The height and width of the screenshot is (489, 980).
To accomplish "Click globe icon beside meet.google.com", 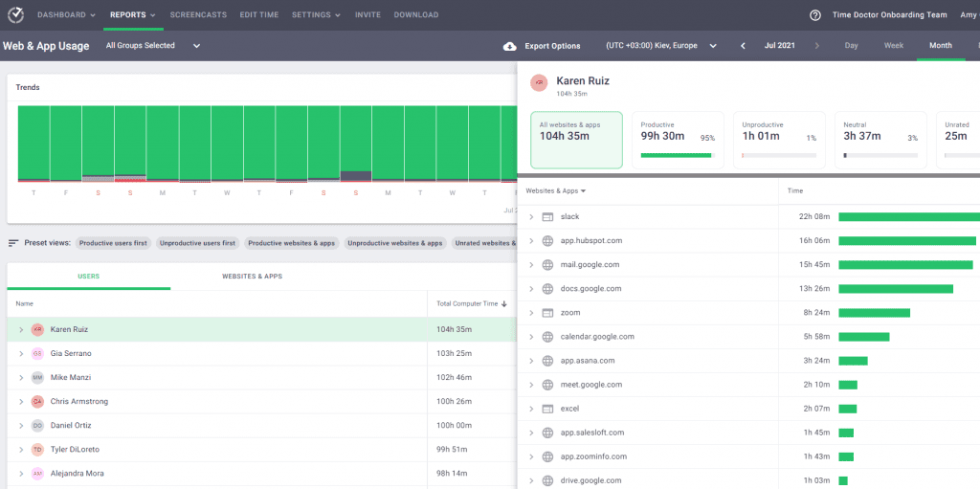I will pyautogui.click(x=547, y=385).
